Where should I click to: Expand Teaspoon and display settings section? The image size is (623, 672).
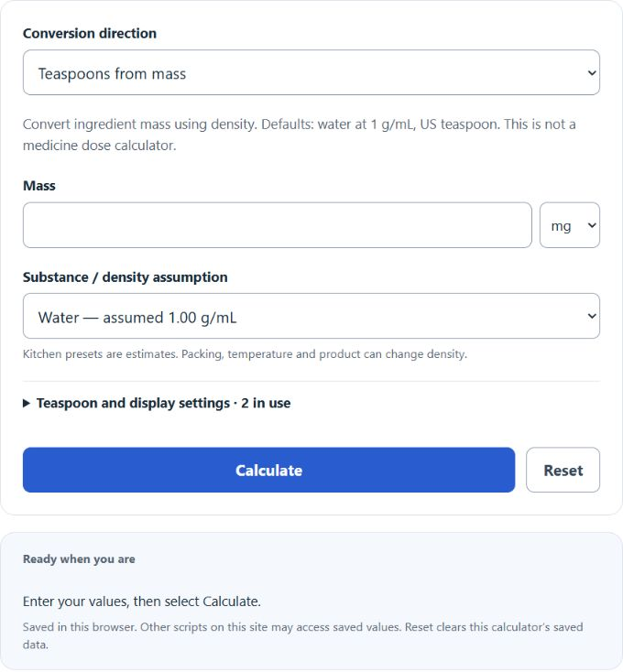coord(157,403)
